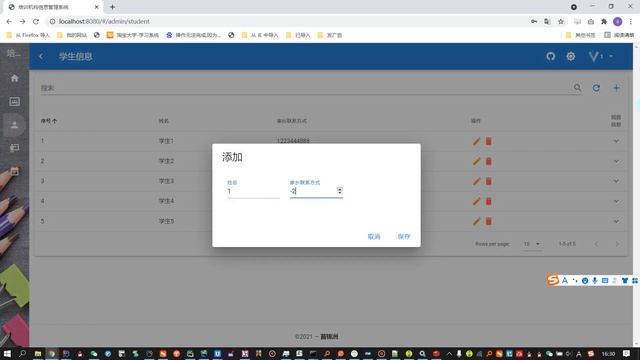Image resolution: width=640 pixels, height=360 pixels.
Task: Open the browser extensions puzzle icon
Action: [604, 21]
